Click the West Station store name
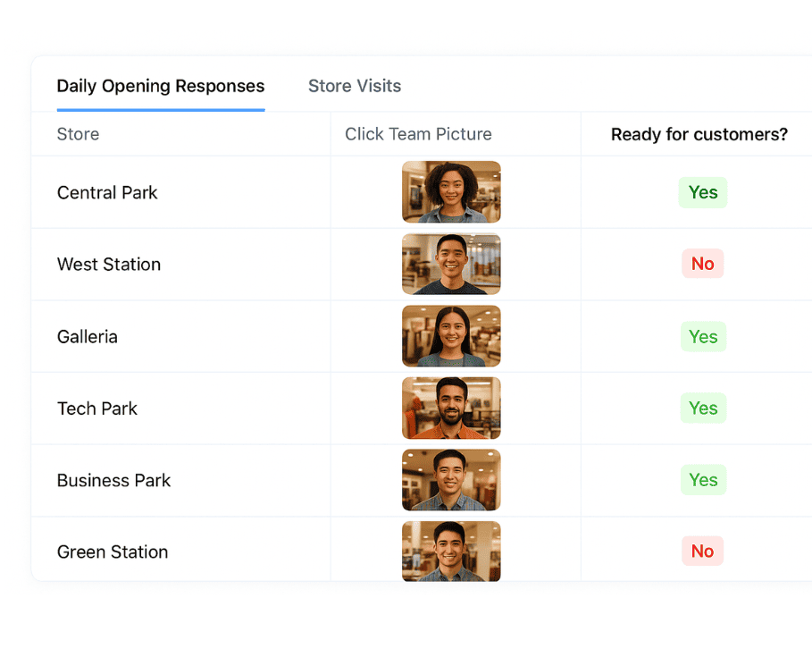Image resolution: width=812 pixels, height=657 pixels. [x=108, y=264]
